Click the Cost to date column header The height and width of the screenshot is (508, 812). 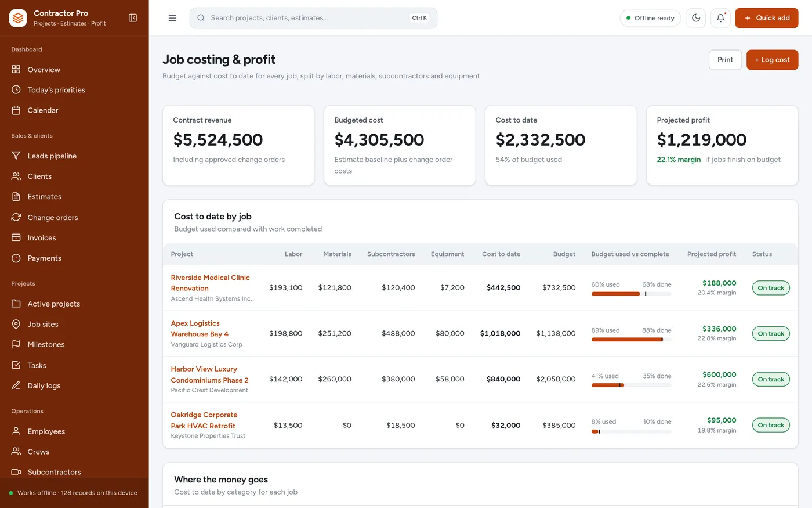pyautogui.click(x=501, y=254)
